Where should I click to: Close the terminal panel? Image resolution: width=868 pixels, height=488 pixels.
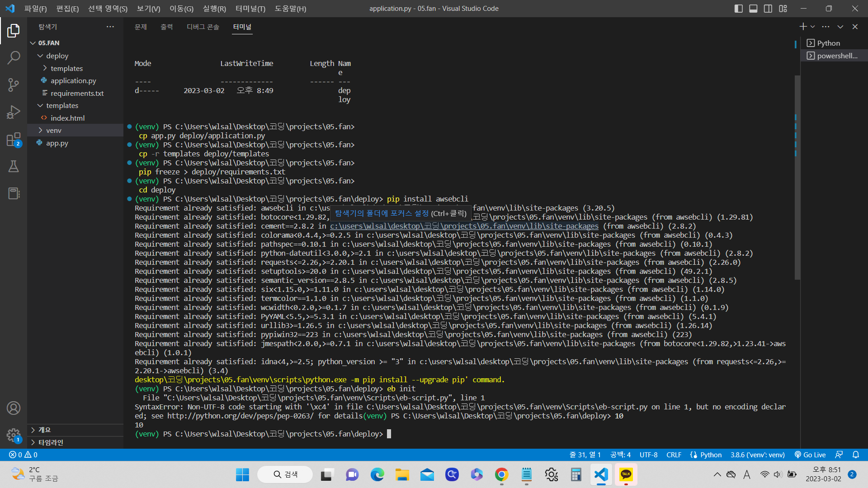[x=855, y=27]
